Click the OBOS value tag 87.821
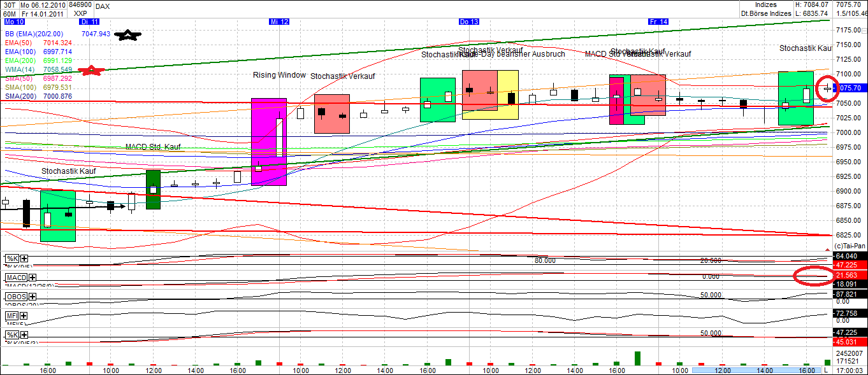The height and width of the screenshot is (375, 868). pos(851,294)
